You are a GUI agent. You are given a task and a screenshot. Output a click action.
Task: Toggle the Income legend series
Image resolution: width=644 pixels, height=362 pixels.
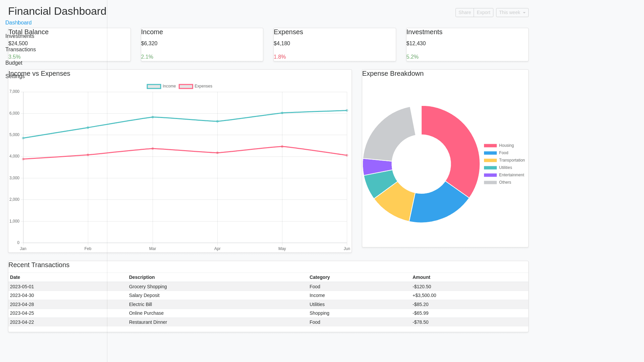coord(161,86)
